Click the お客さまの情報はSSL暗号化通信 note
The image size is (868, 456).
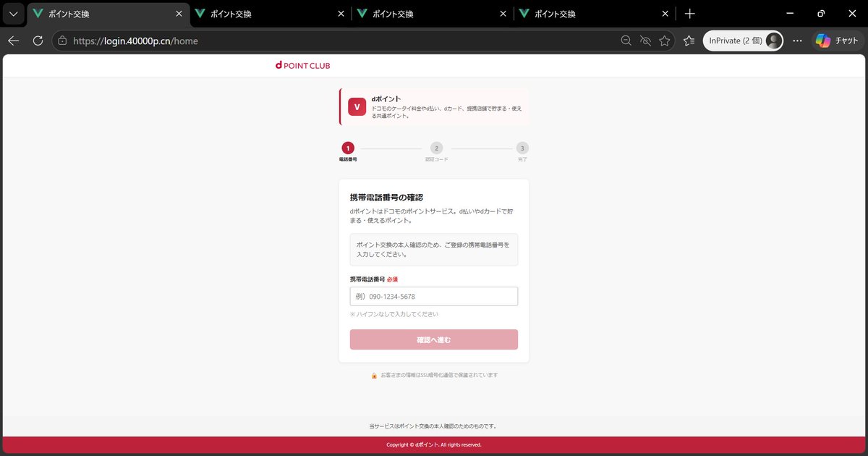[439, 375]
